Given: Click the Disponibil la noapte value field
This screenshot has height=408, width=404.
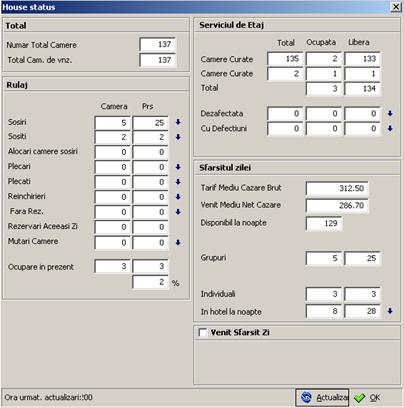Looking at the screenshot, I should 324,223.
